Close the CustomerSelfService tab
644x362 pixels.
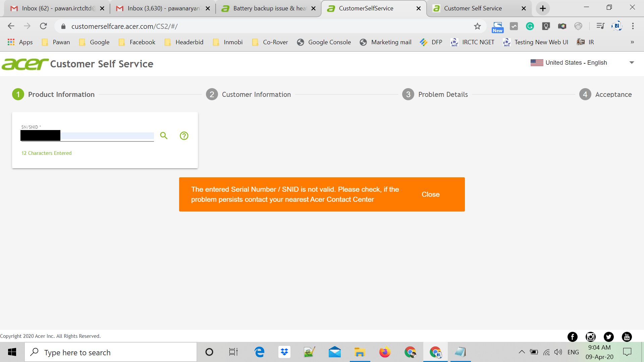click(419, 8)
